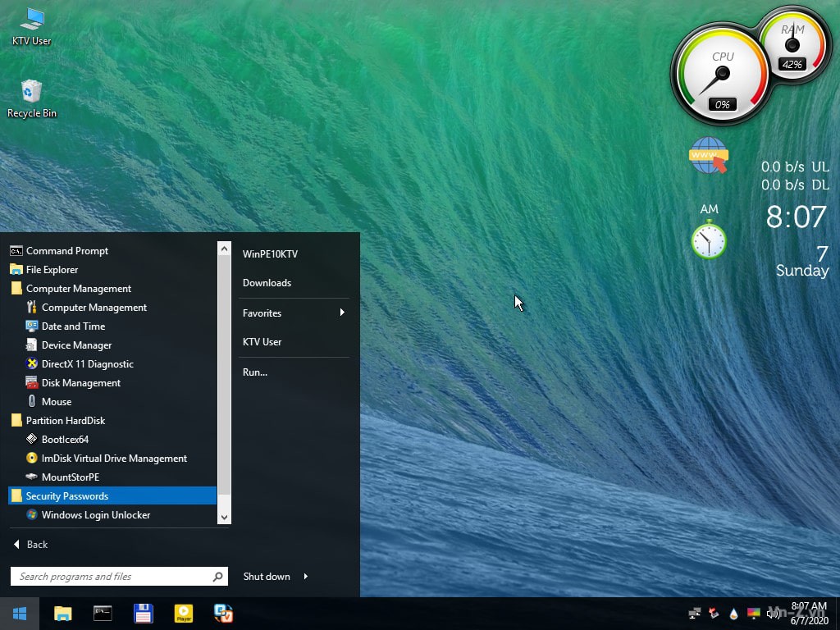This screenshot has width=840, height=630.
Task: Click the Windows Start button
Action: click(x=20, y=613)
